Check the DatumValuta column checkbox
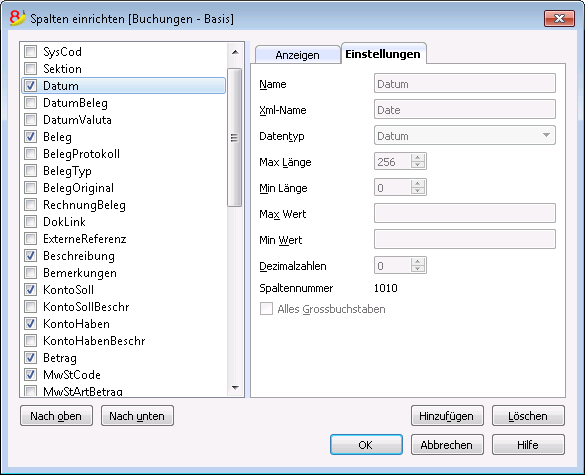Screen dimensions: 585x475 (x=31, y=120)
